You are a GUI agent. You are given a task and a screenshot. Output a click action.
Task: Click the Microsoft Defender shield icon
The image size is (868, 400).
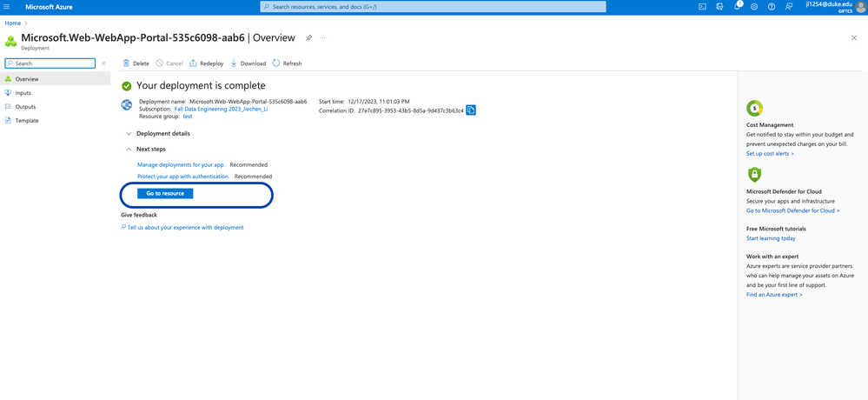754,175
